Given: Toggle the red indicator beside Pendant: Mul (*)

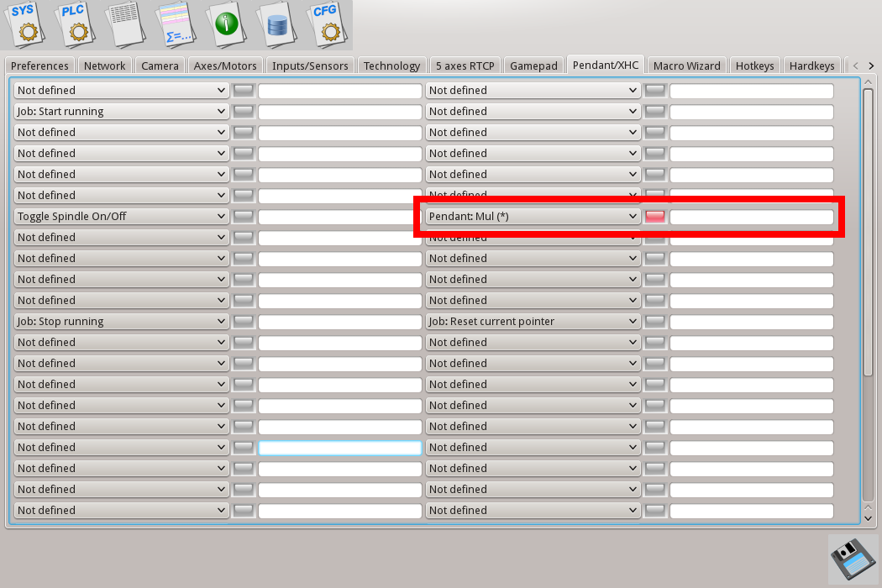Looking at the screenshot, I should click(x=655, y=217).
